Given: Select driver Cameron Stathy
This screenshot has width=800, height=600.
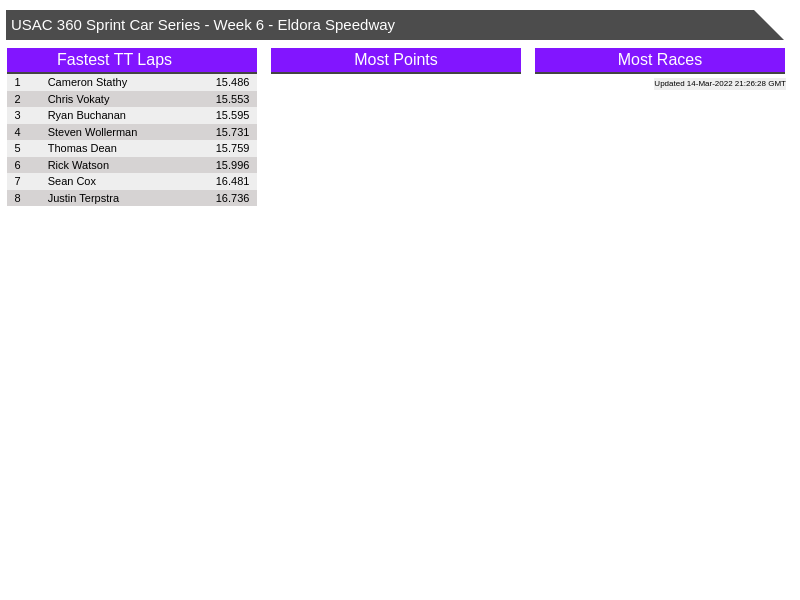Looking at the screenshot, I should 87,82.
